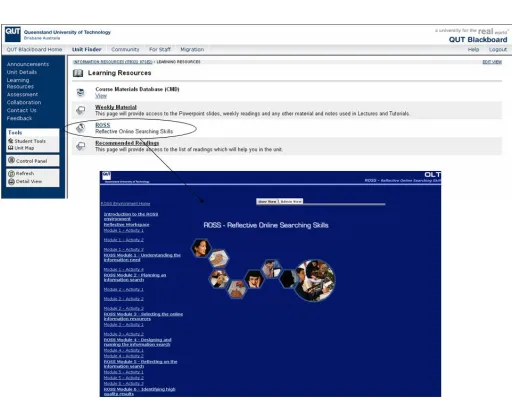Click the Learning Resources book icon
This screenshot has height=400, width=512.
[x=78, y=73]
